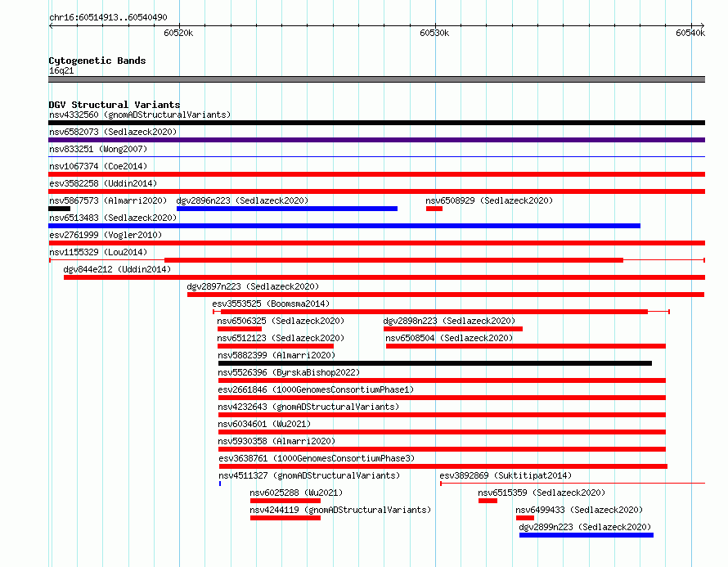Image resolution: width=728 pixels, height=567 pixels.
Task: Click the red nsv6506325 variant bar
Action: 240,329
